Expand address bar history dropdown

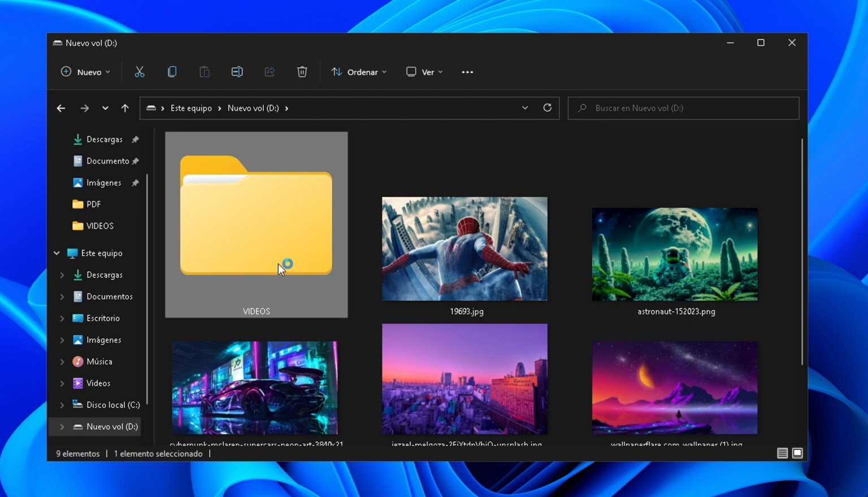[x=525, y=108]
